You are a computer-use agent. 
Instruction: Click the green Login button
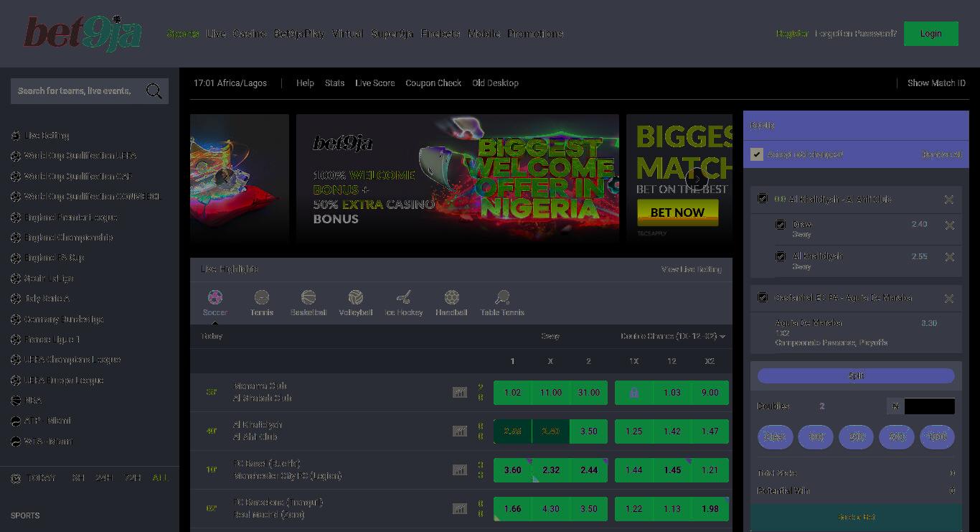pyautogui.click(x=930, y=34)
